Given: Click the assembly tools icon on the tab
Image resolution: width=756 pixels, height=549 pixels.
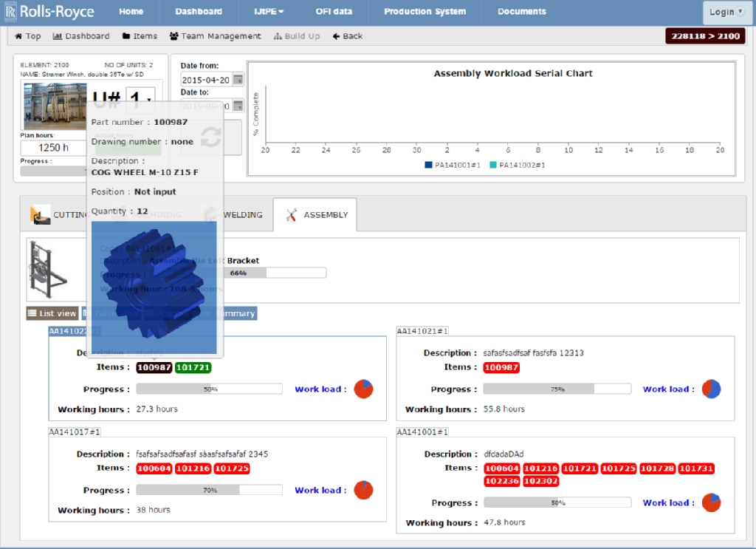Looking at the screenshot, I should click(291, 215).
